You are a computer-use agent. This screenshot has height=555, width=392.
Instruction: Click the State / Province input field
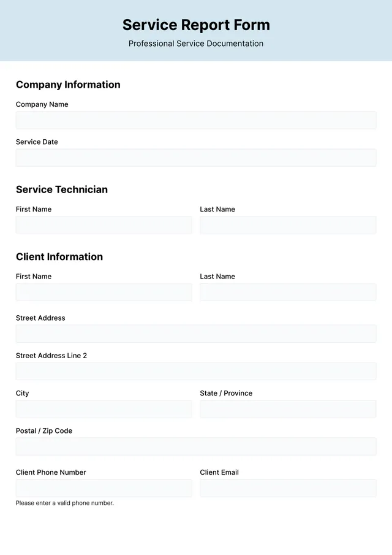(288, 408)
